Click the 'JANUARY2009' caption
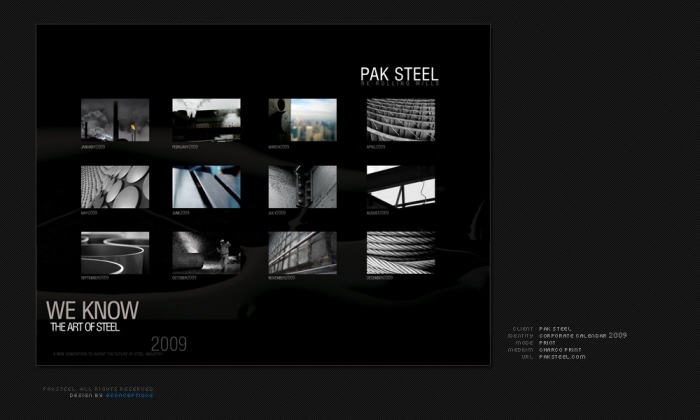The height and width of the screenshot is (420, 700). tap(93, 147)
